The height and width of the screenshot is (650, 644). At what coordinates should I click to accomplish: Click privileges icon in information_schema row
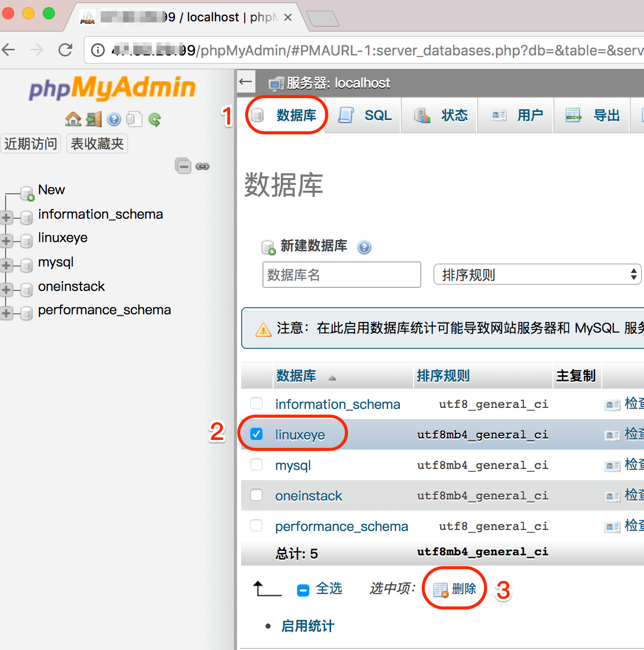tap(612, 405)
